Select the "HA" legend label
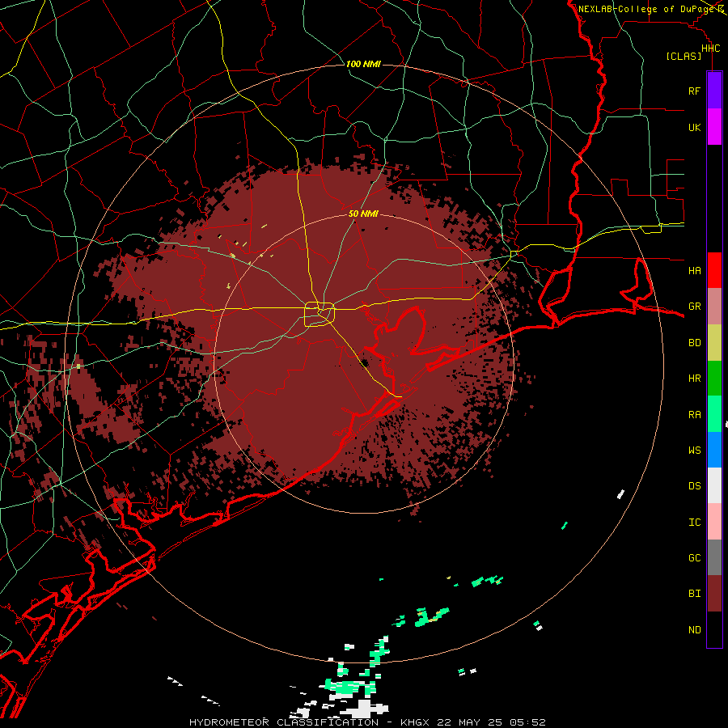This screenshot has width=728, height=728. pyautogui.click(x=694, y=271)
